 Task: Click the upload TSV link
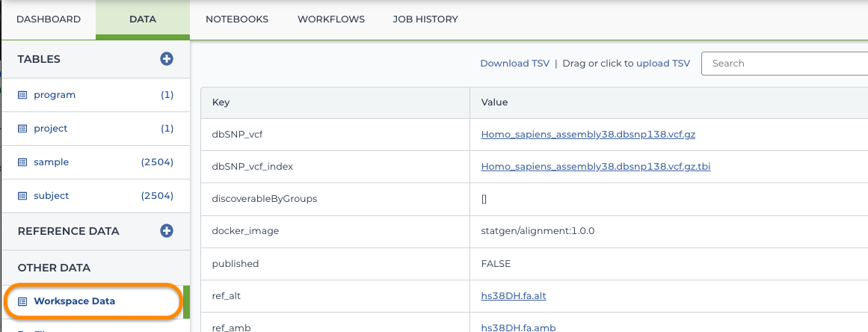pyautogui.click(x=663, y=63)
